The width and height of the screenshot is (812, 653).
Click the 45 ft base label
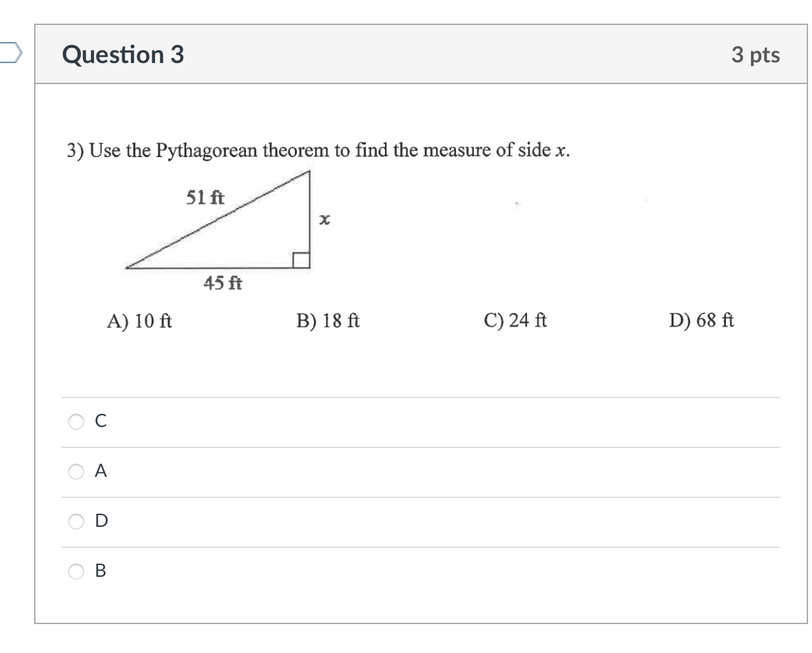pos(223,284)
